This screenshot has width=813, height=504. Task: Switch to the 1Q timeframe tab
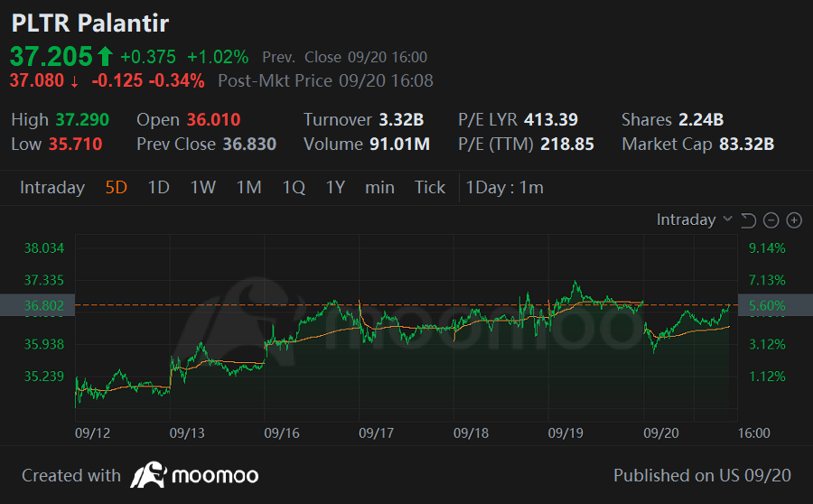294,187
